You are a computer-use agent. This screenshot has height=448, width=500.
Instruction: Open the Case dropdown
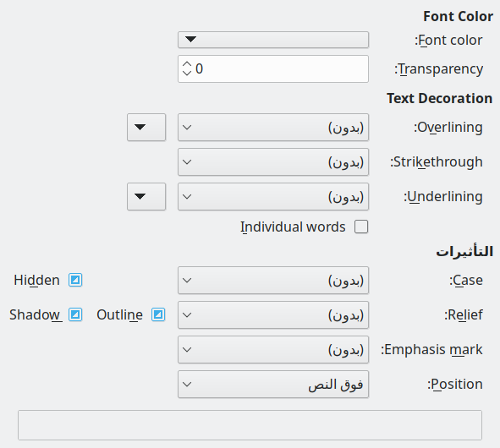tap(273, 281)
